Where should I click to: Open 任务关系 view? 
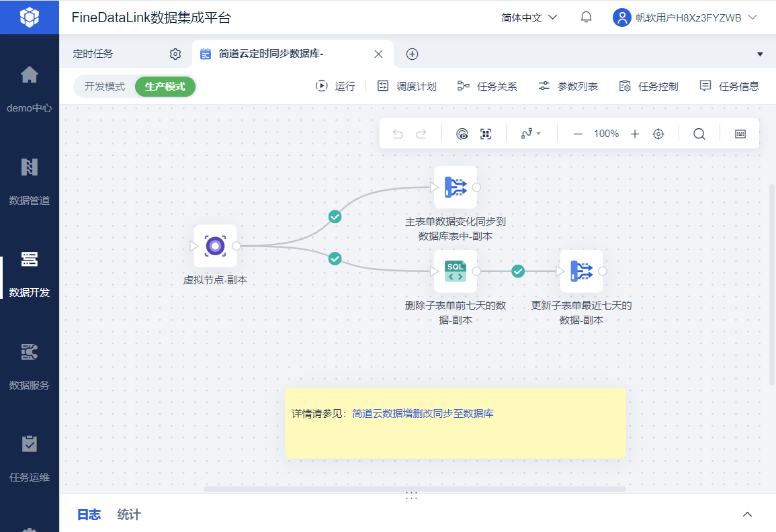488,86
